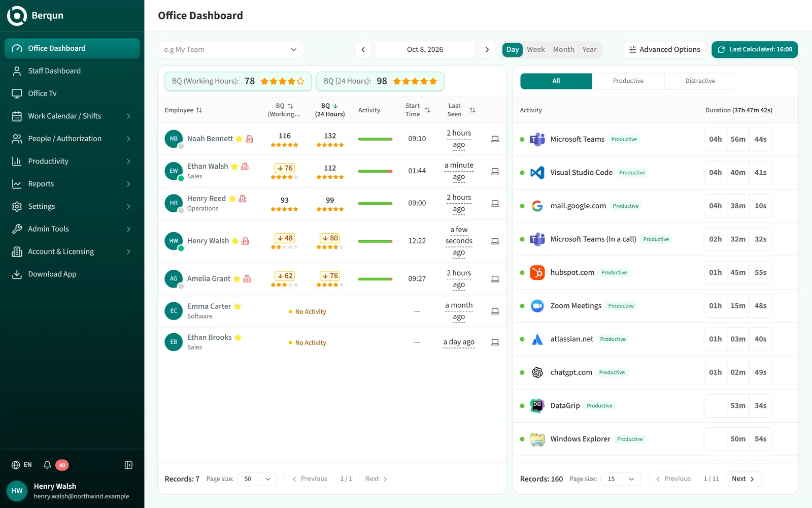Click the date field Oct 8, 2026

[x=425, y=49]
